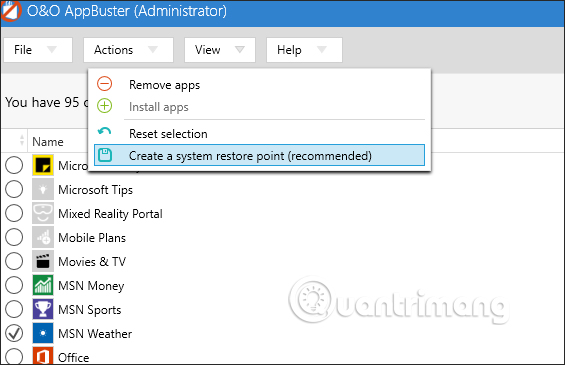This screenshot has height=365, width=565.
Task: Check the Movies & TV checkbox
Action: [14, 261]
